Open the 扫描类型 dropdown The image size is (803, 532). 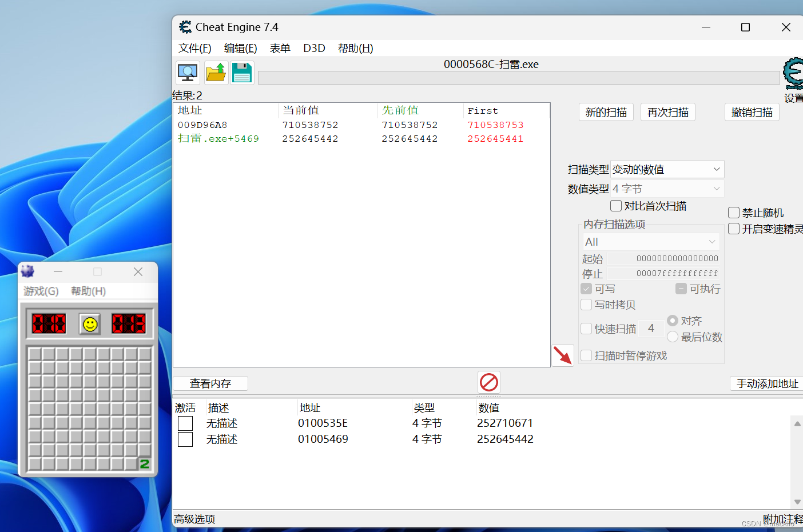(x=667, y=169)
